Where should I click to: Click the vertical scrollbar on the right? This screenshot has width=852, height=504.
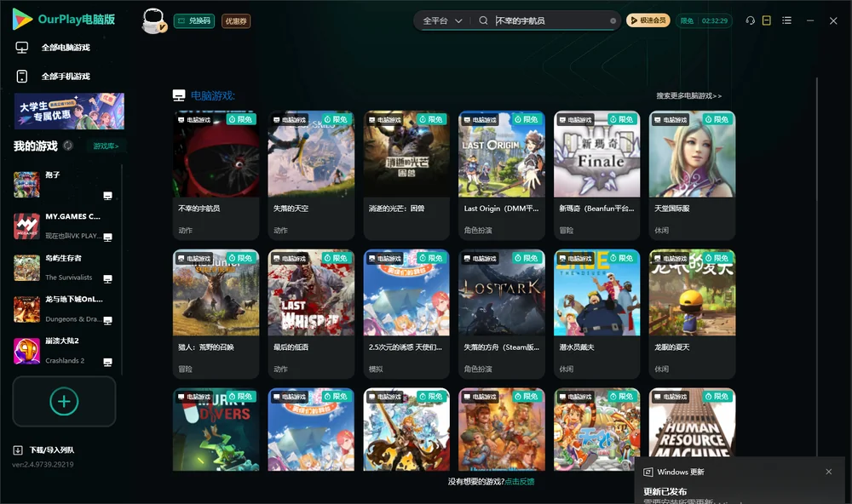coord(816,266)
